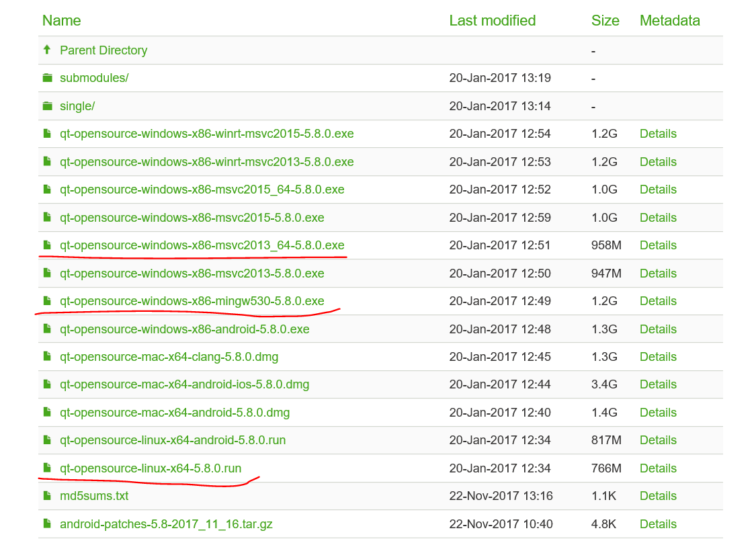Sort listing by Last modified header
The height and width of the screenshot is (543, 756).
pyautogui.click(x=493, y=21)
